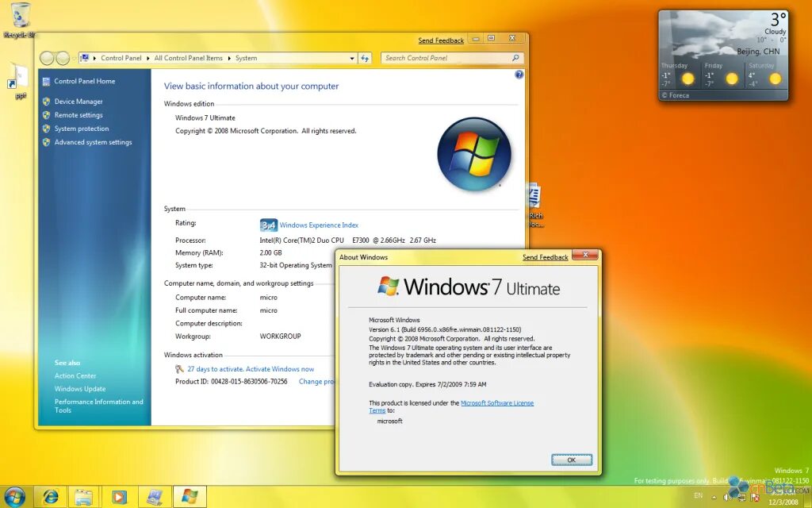Click the WORKGROUP value
812x508 pixels.
(x=280, y=337)
